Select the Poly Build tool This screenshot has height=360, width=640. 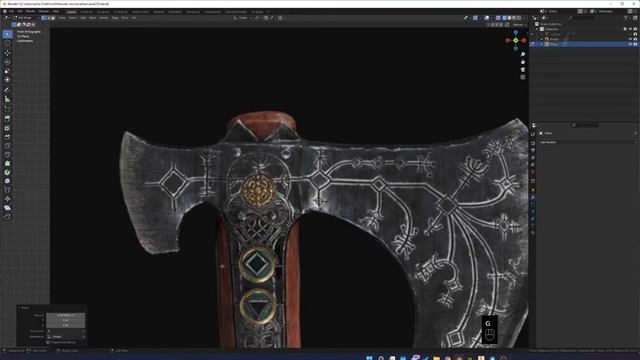pos(7,163)
